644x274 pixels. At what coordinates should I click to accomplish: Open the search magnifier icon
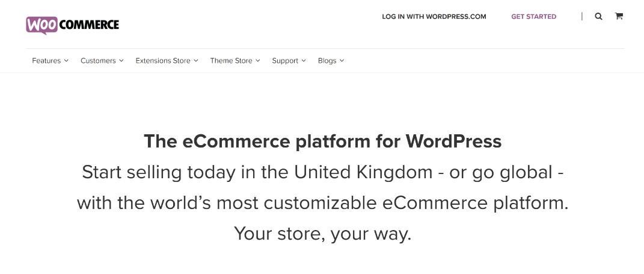point(598,16)
